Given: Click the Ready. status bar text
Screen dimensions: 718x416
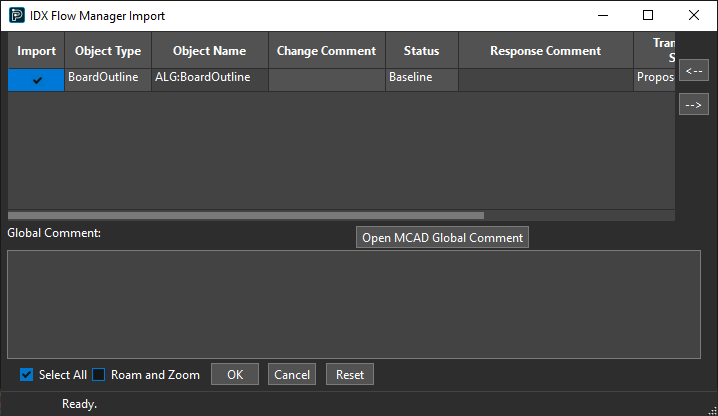Looking at the screenshot, I should tap(79, 404).
